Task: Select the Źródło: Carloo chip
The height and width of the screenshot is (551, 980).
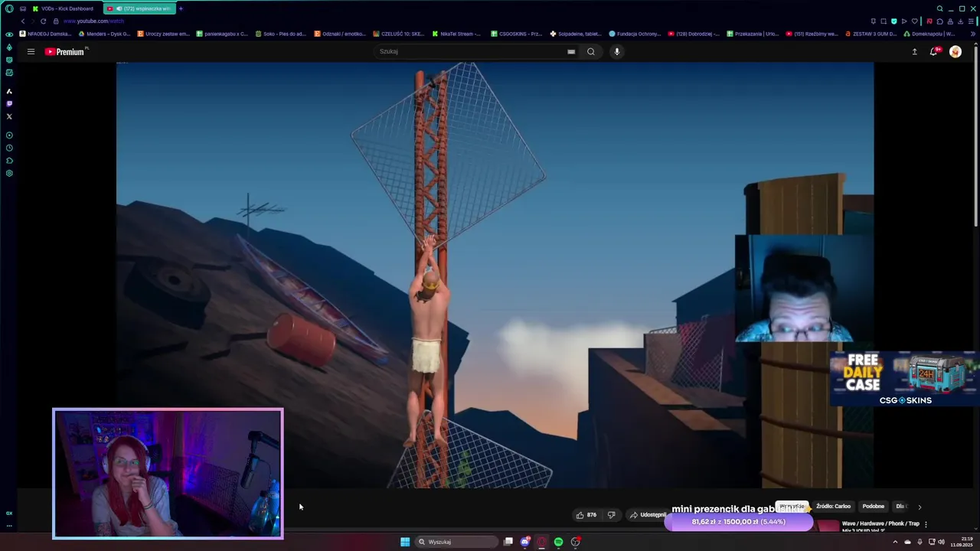Action: coord(833,506)
